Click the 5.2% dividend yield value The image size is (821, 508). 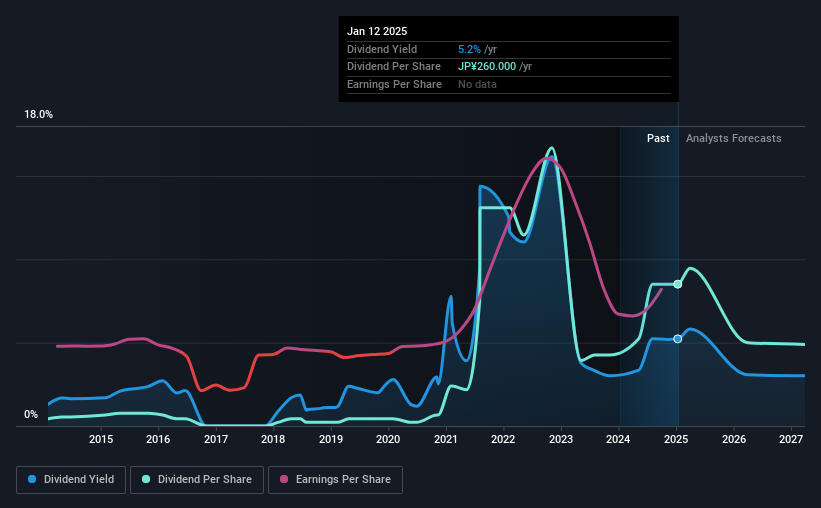(469, 49)
